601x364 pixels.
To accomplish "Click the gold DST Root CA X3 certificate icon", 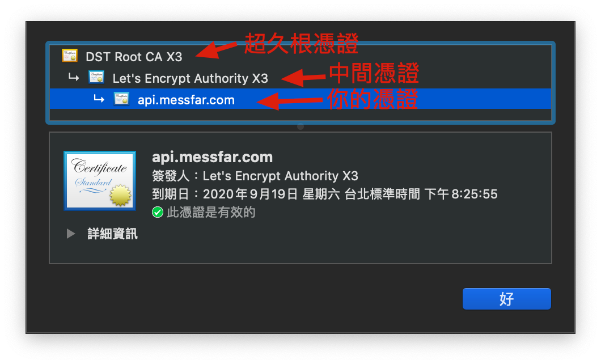I will [x=70, y=56].
